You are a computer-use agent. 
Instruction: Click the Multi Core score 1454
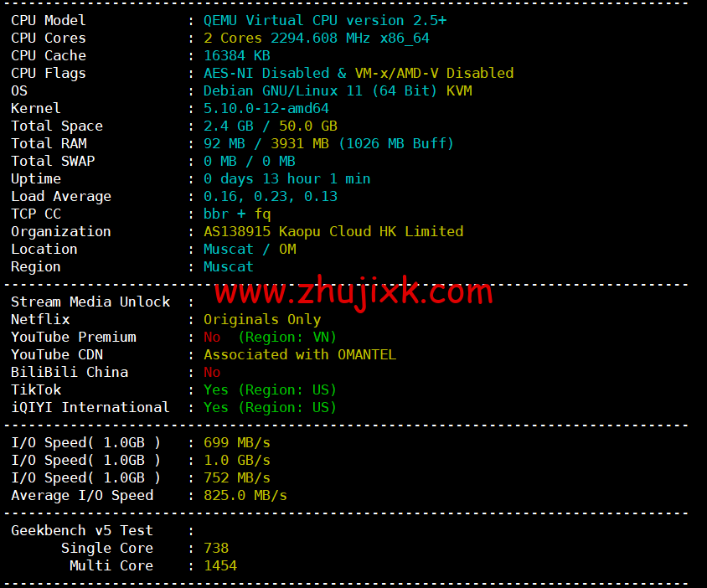click(220, 565)
